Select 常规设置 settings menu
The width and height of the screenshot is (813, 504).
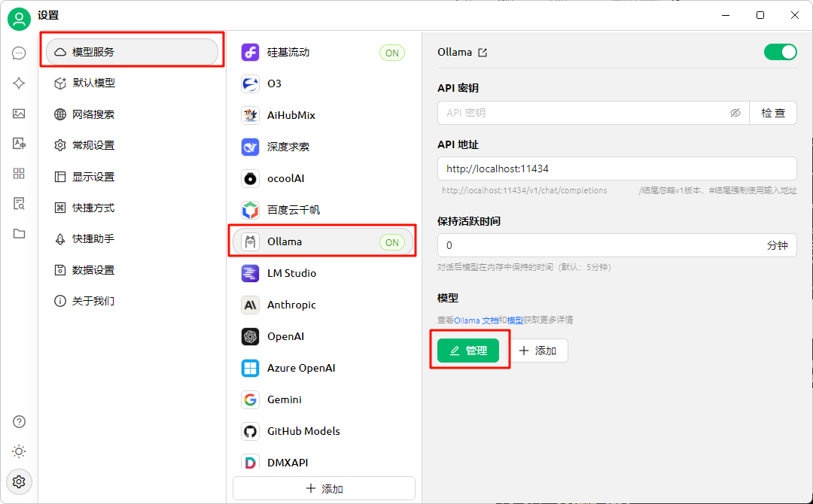(x=132, y=145)
